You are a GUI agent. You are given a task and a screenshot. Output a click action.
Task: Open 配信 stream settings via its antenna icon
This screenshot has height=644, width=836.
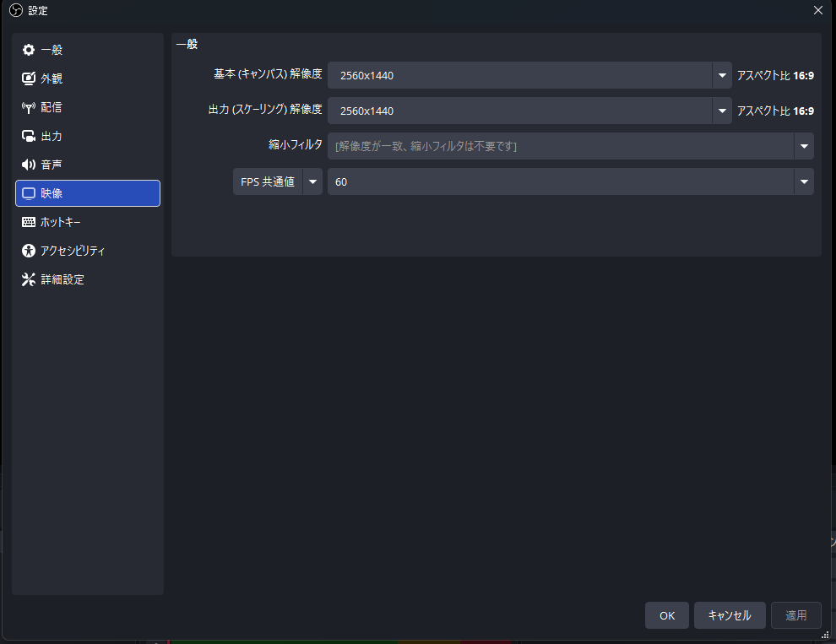(x=30, y=107)
